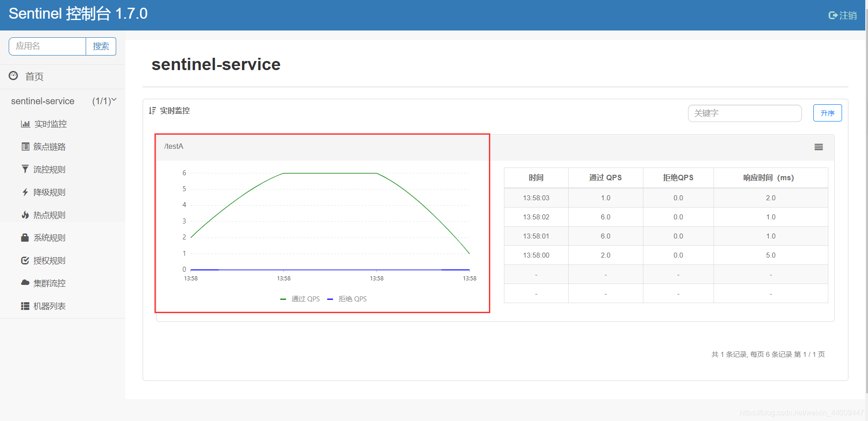This screenshot has height=421, width=868.
Task: Click the 13:58:00 time cell
Action: pos(536,255)
